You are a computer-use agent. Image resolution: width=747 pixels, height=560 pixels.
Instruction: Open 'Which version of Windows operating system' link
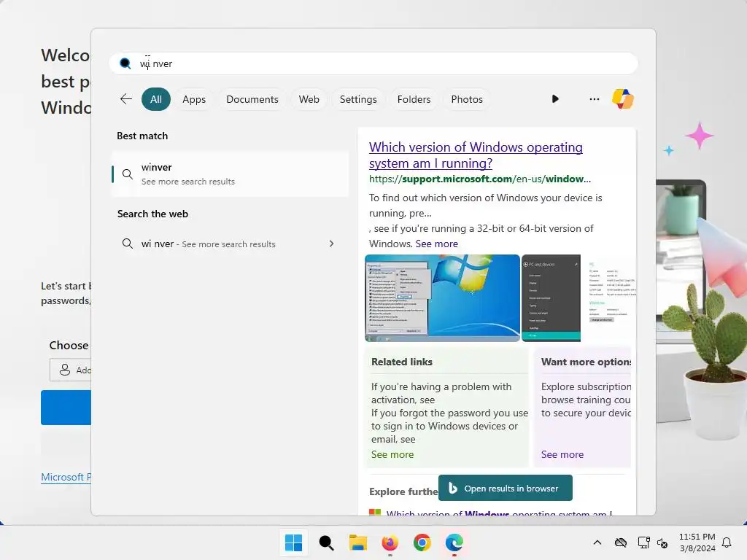tap(476, 155)
